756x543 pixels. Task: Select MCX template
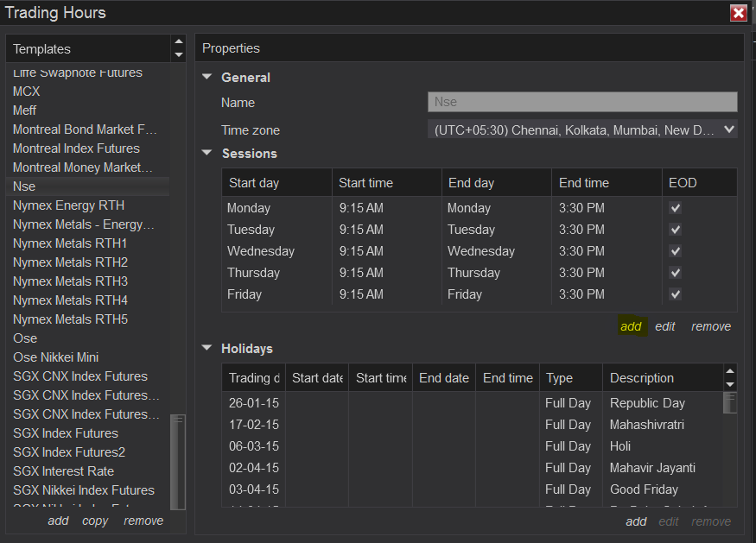coord(88,92)
